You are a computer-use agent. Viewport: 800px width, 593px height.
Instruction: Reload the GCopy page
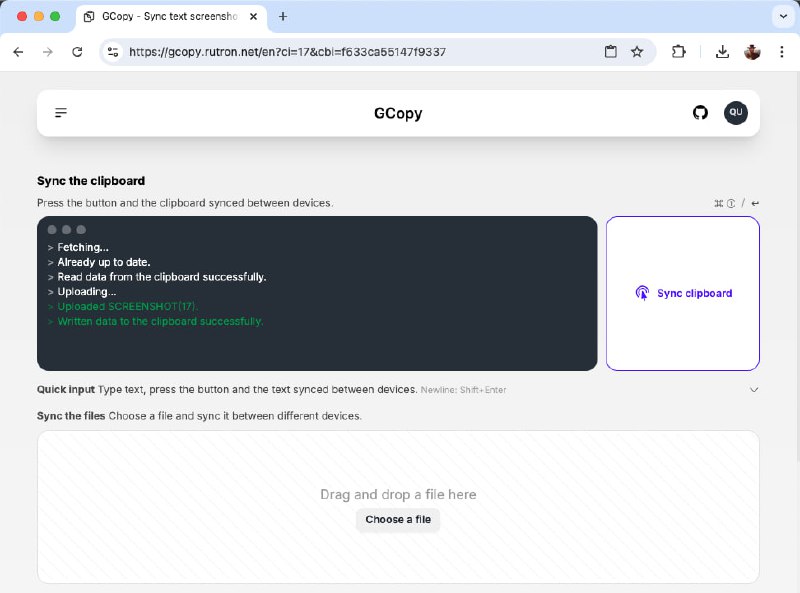tap(78, 51)
